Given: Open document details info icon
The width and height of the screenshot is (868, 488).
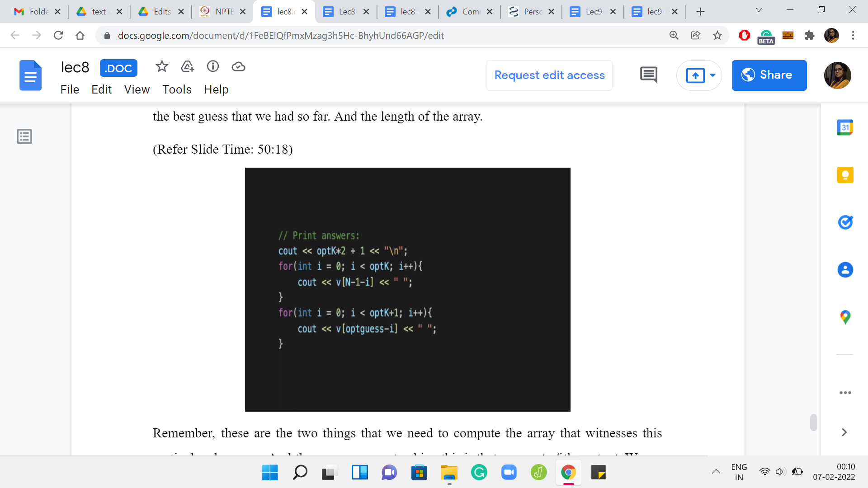Looking at the screenshot, I should (x=213, y=67).
